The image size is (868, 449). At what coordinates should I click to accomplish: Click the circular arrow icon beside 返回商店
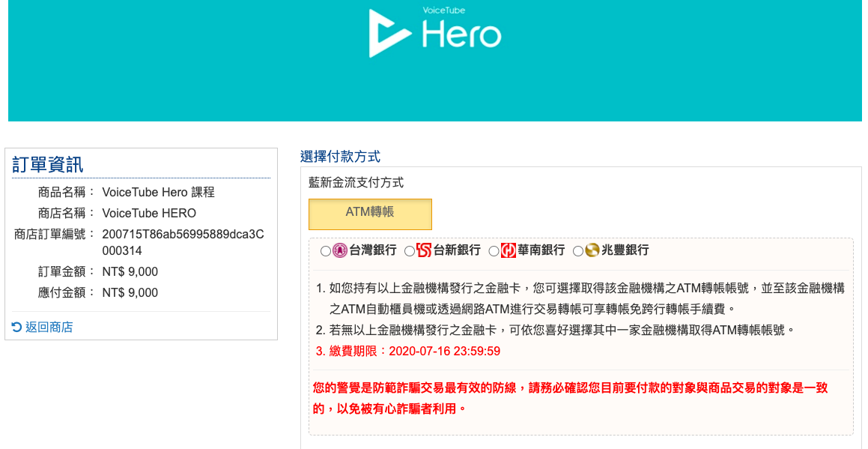pyautogui.click(x=17, y=327)
